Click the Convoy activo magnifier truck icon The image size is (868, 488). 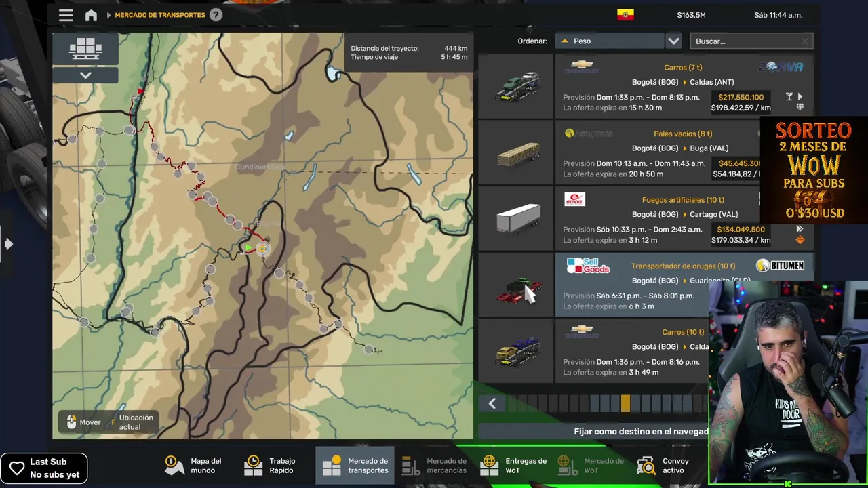coord(646,465)
